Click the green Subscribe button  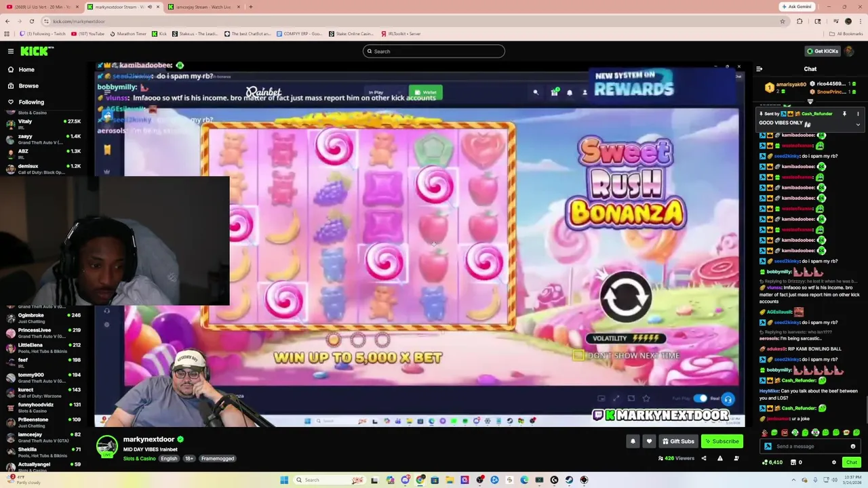pyautogui.click(x=722, y=441)
